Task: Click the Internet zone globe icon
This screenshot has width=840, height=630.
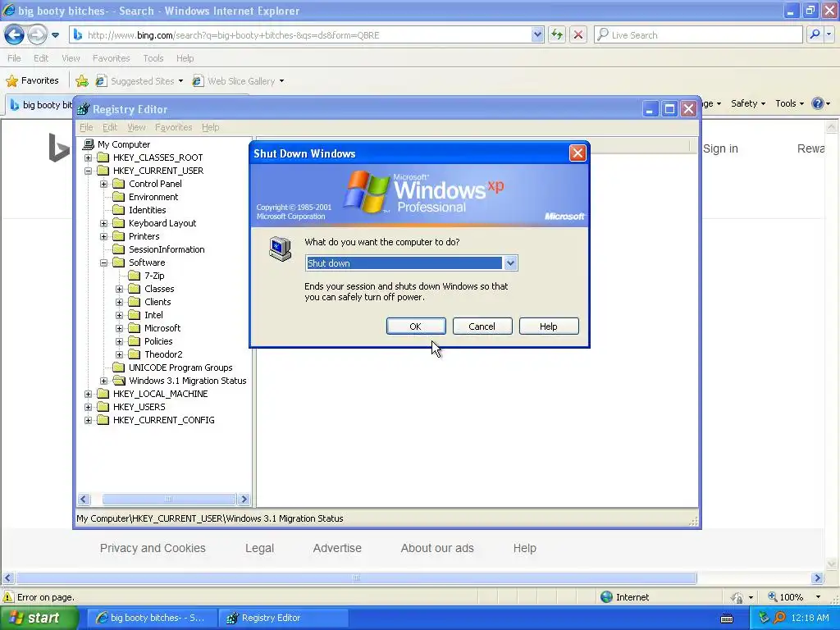Action: point(606,597)
